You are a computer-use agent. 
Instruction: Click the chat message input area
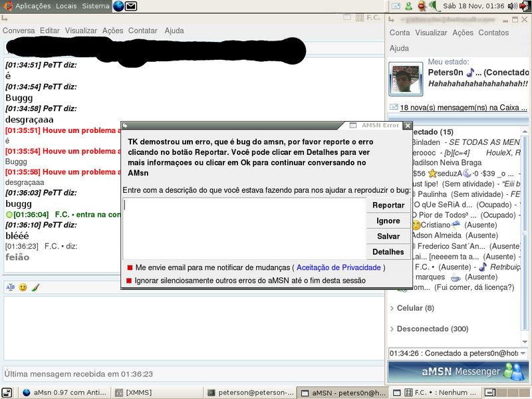[x=194, y=328]
